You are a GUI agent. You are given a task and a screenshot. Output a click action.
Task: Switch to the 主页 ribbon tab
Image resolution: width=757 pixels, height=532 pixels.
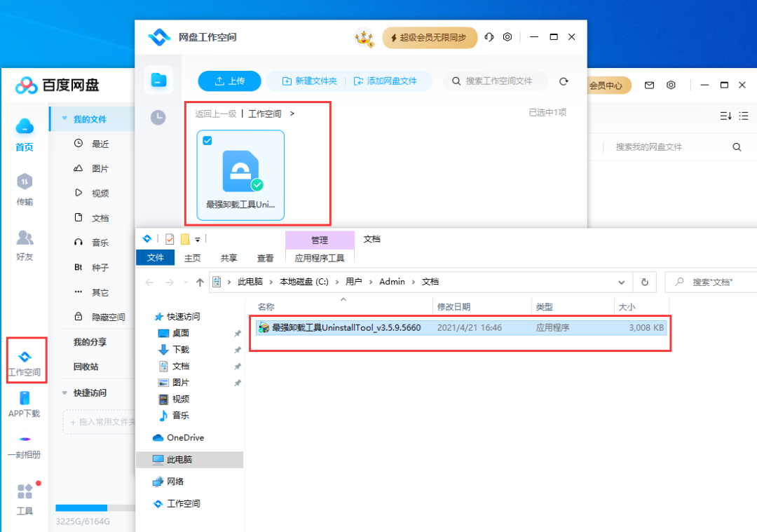click(192, 258)
